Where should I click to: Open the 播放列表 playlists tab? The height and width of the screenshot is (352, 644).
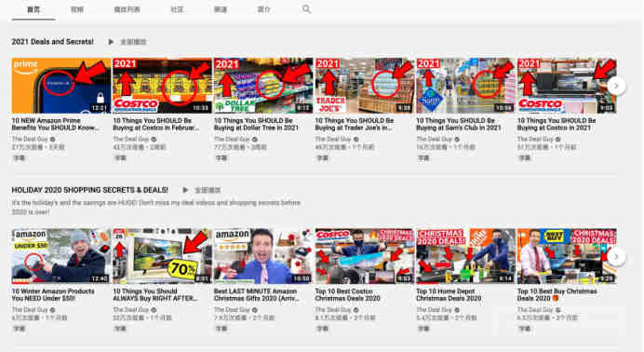pyautogui.click(x=127, y=9)
